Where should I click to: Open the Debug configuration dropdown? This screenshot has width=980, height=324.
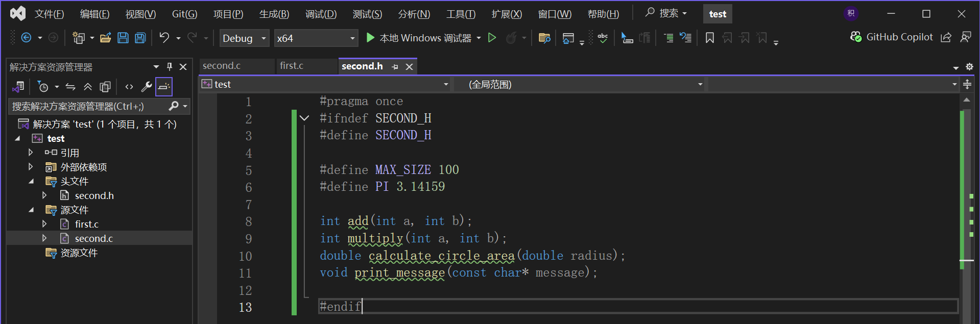[x=244, y=38]
